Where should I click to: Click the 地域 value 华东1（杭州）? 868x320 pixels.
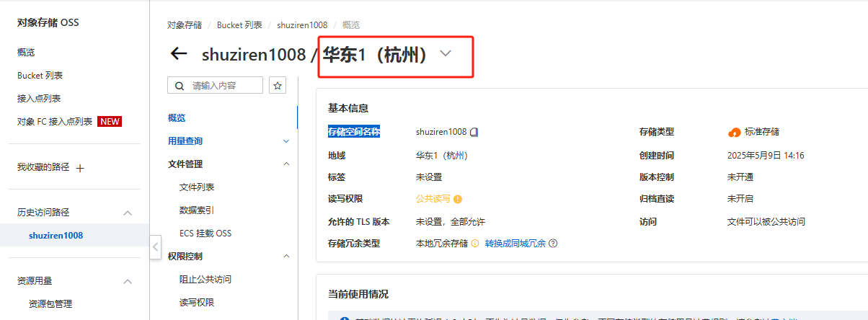point(442,155)
